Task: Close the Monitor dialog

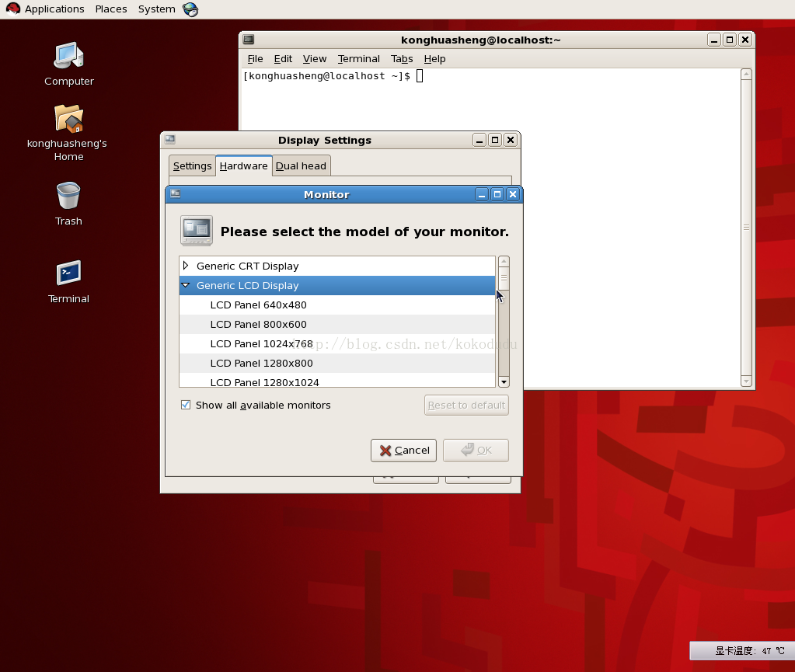Action: pos(513,194)
